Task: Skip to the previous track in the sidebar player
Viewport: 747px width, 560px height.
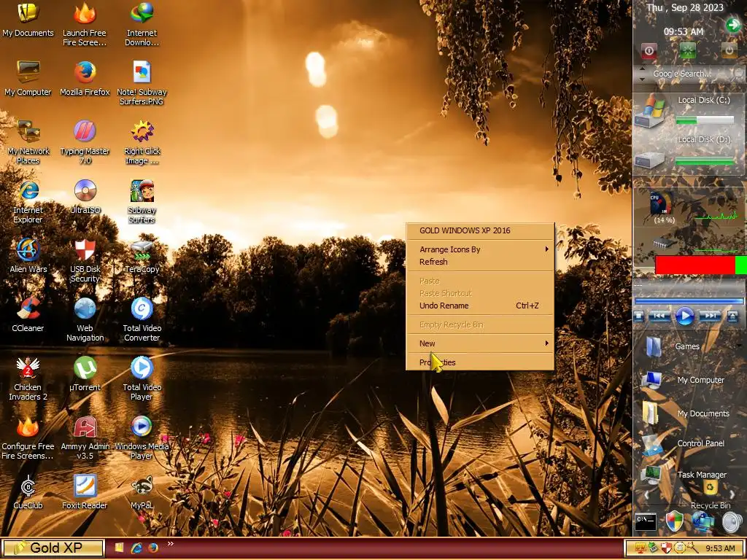Action: point(659,316)
